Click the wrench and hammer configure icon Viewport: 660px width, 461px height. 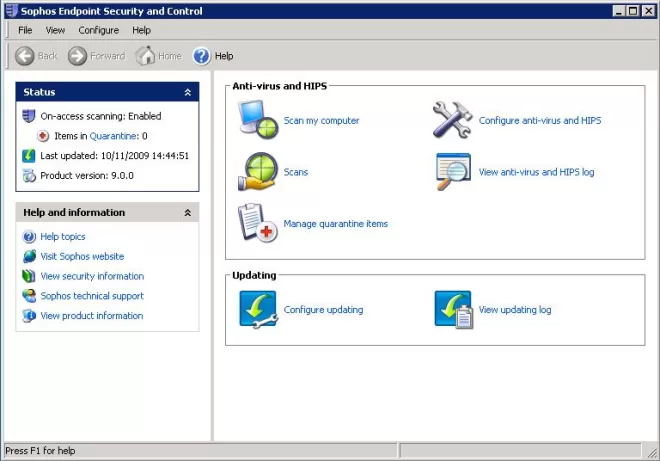coord(452,120)
